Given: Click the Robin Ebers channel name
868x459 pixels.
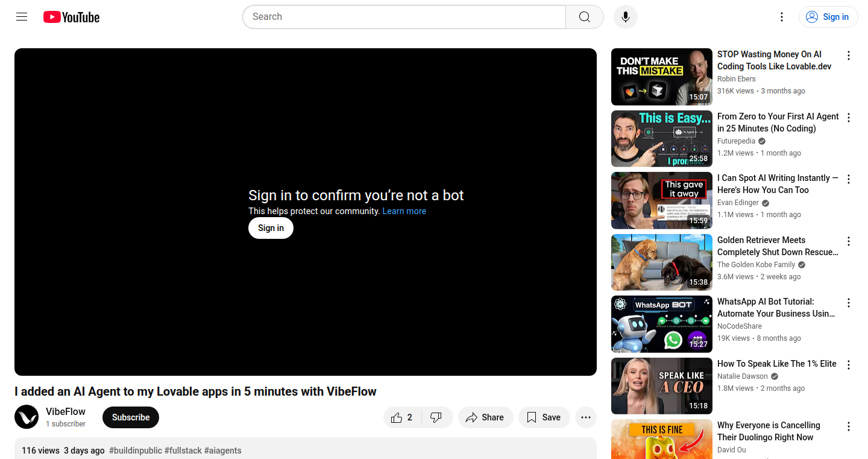Looking at the screenshot, I should coord(736,79).
